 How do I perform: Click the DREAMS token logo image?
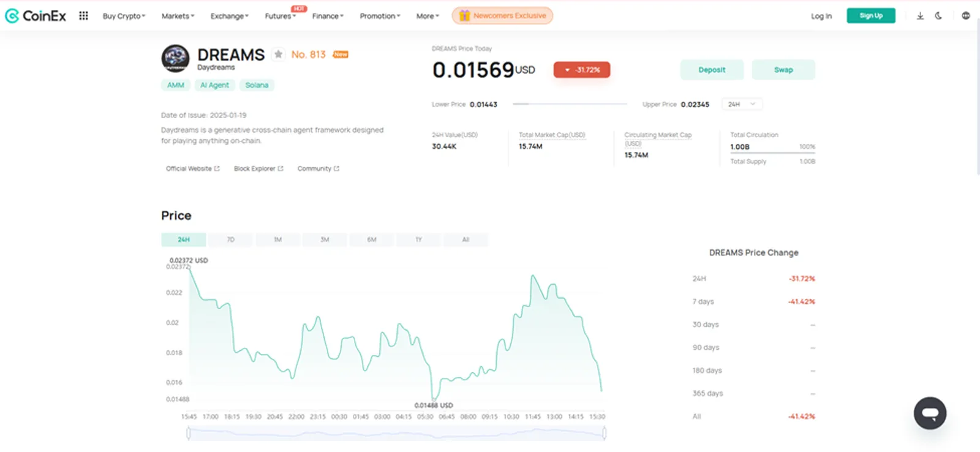click(x=175, y=59)
